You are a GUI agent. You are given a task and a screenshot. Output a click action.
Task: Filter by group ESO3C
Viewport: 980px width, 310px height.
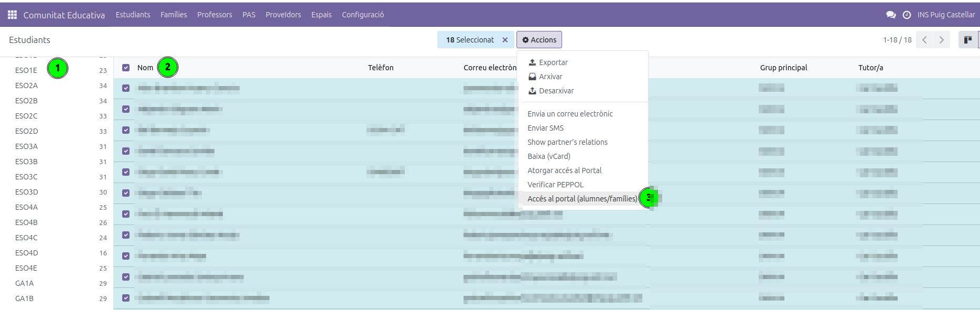26,177
